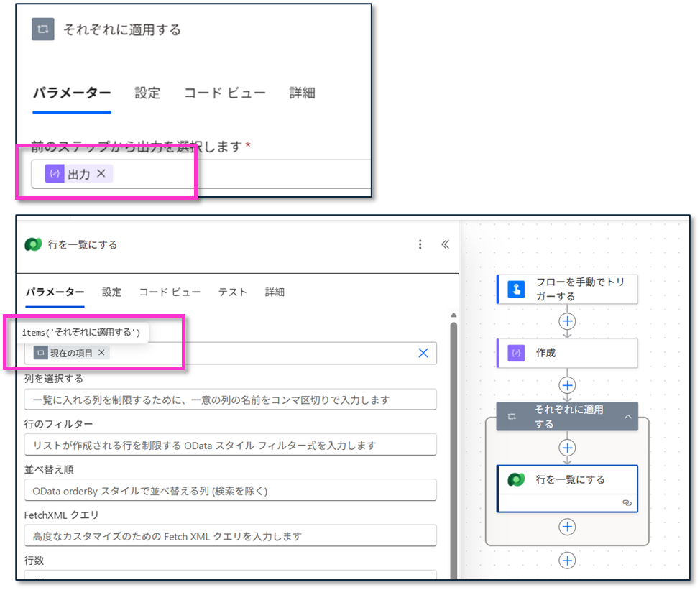Open the テスト tab
The height and width of the screenshot is (590, 700).
233,292
